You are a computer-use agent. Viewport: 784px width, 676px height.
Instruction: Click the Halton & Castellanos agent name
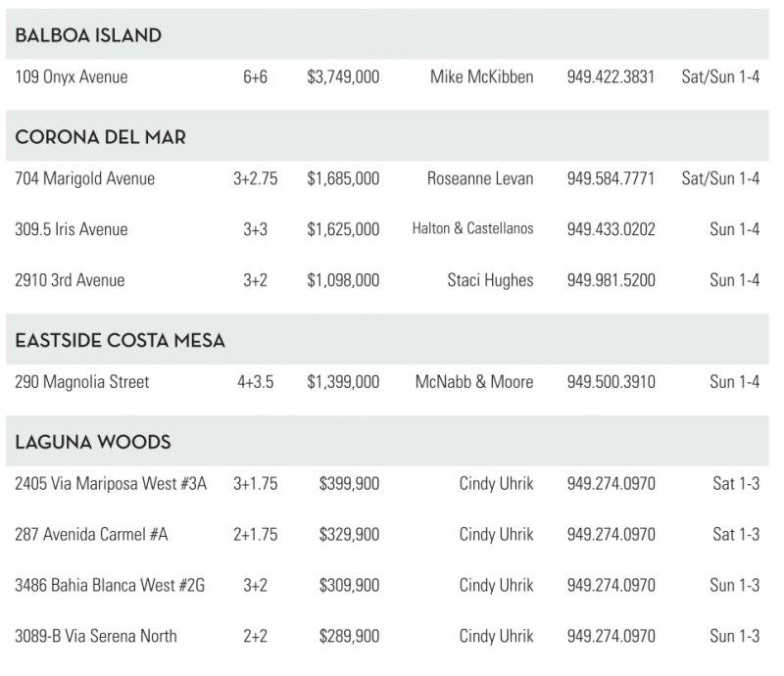click(x=473, y=229)
